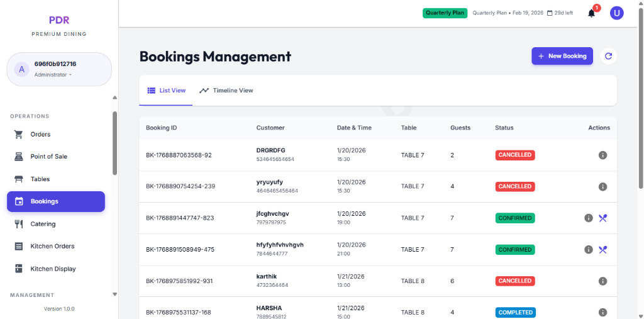644x319 pixels.
Task: Click seat-guest cutlery icon for jfcghvchgv booking
Action: pyautogui.click(x=602, y=218)
